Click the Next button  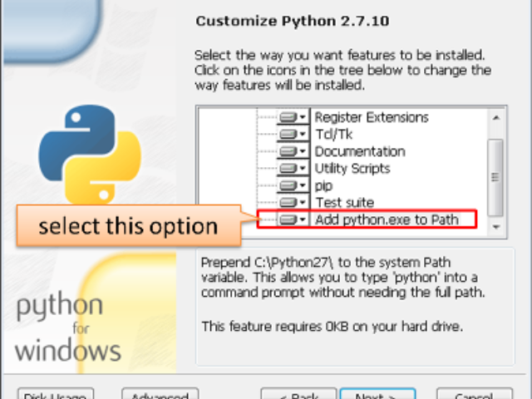click(377, 393)
